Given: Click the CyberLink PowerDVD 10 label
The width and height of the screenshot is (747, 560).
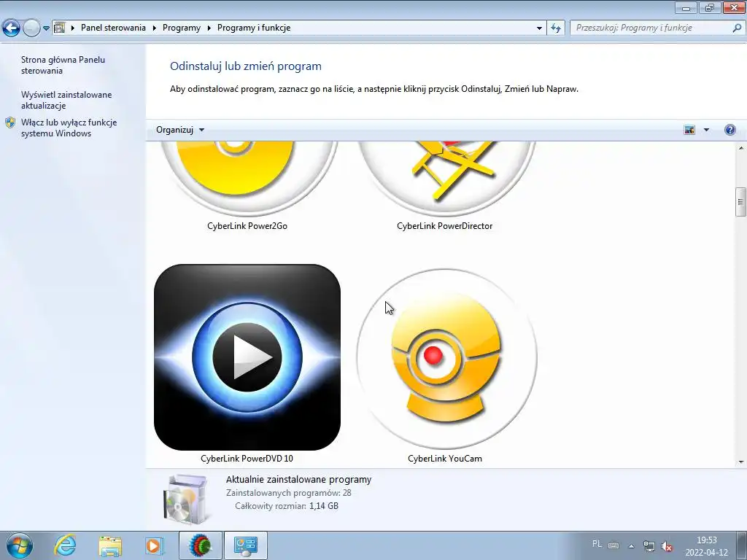Looking at the screenshot, I should tap(247, 459).
